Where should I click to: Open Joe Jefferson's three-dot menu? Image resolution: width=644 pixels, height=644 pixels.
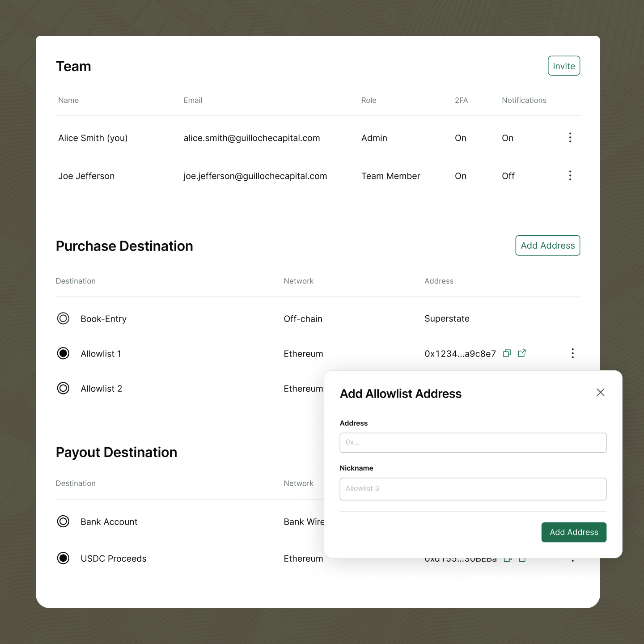[x=570, y=176]
